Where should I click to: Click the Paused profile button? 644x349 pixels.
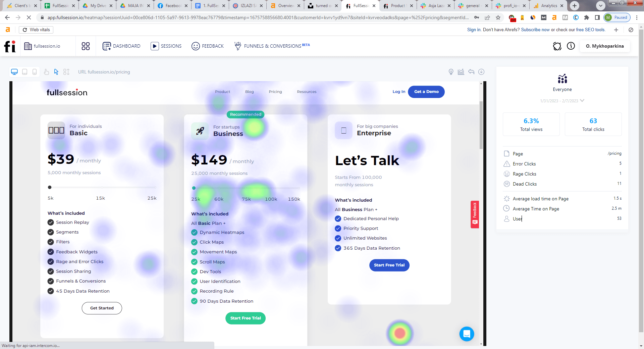point(617,17)
